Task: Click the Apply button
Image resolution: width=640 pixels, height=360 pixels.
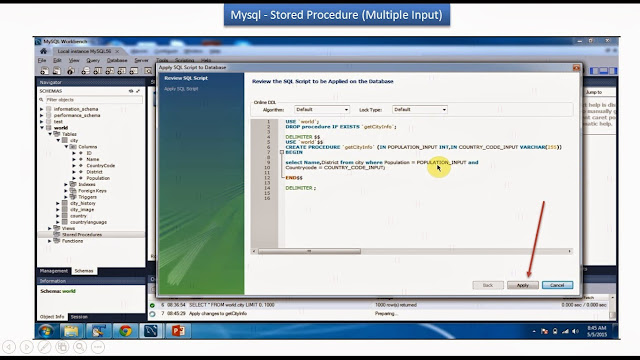Action: (523, 285)
